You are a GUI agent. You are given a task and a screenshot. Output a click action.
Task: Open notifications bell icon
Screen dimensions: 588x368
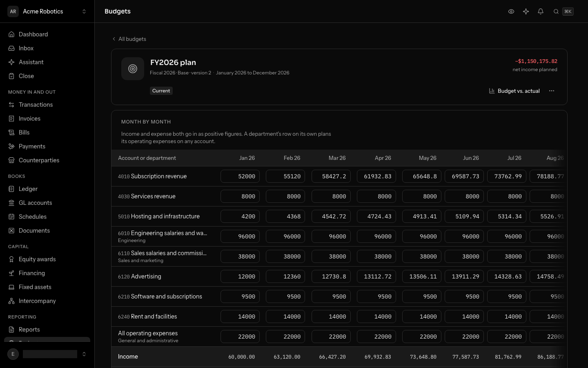[541, 11]
